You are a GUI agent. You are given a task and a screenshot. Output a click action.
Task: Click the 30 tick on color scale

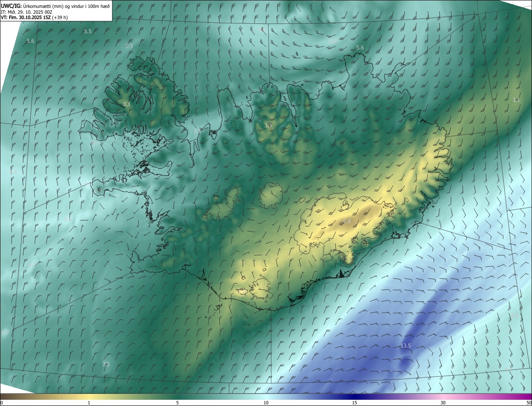pyautogui.click(x=443, y=403)
